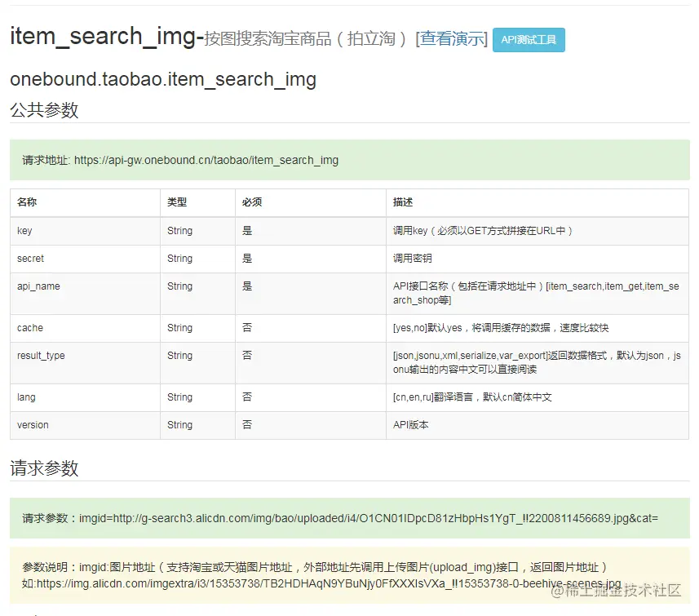This screenshot has width=699, height=616.
Task: Click the 'String' type in version row
Action: [x=179, y=424]
